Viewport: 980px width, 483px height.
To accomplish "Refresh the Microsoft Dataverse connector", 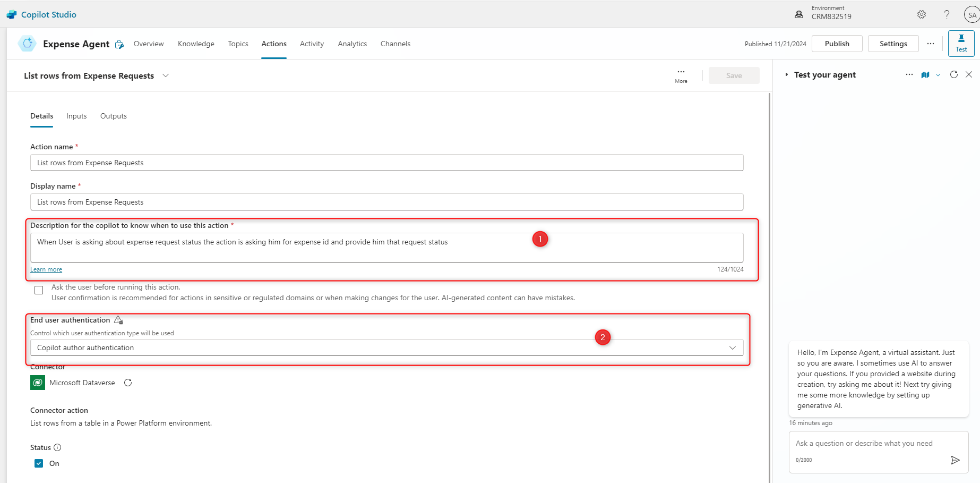I will point(128,383).
